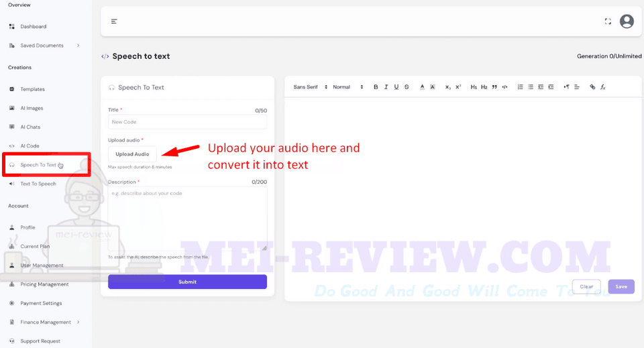Click the Support Request headset icon

12,341
